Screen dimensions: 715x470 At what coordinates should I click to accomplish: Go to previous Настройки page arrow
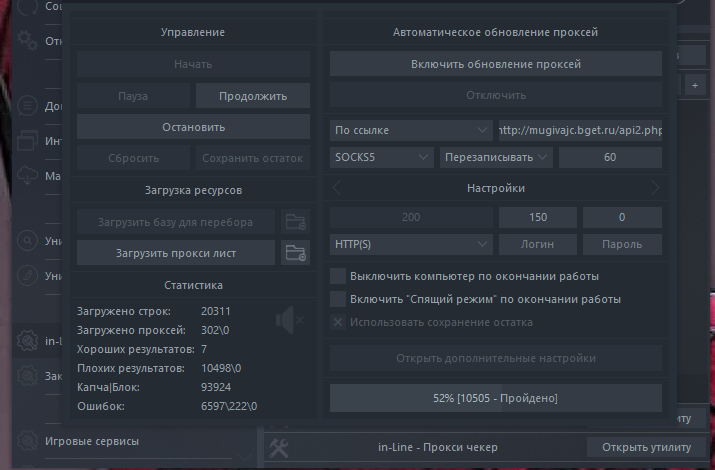337,188
